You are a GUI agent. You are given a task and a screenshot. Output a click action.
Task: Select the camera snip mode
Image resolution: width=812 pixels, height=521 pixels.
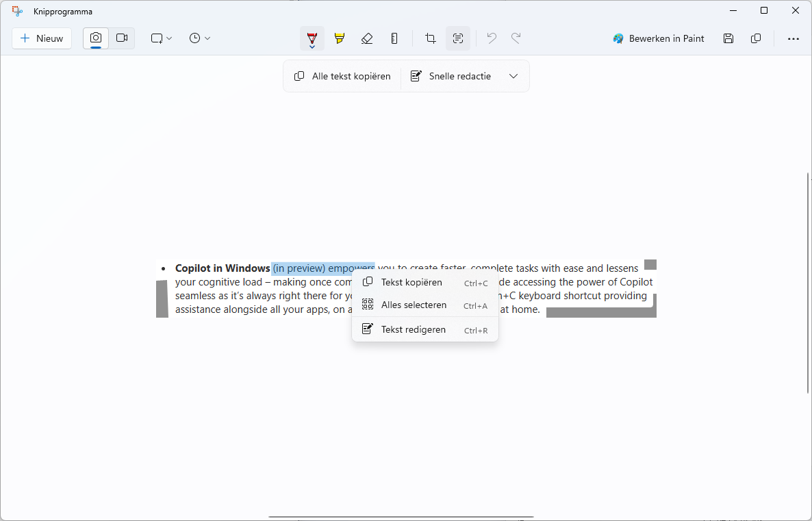(x=96, y=38)
